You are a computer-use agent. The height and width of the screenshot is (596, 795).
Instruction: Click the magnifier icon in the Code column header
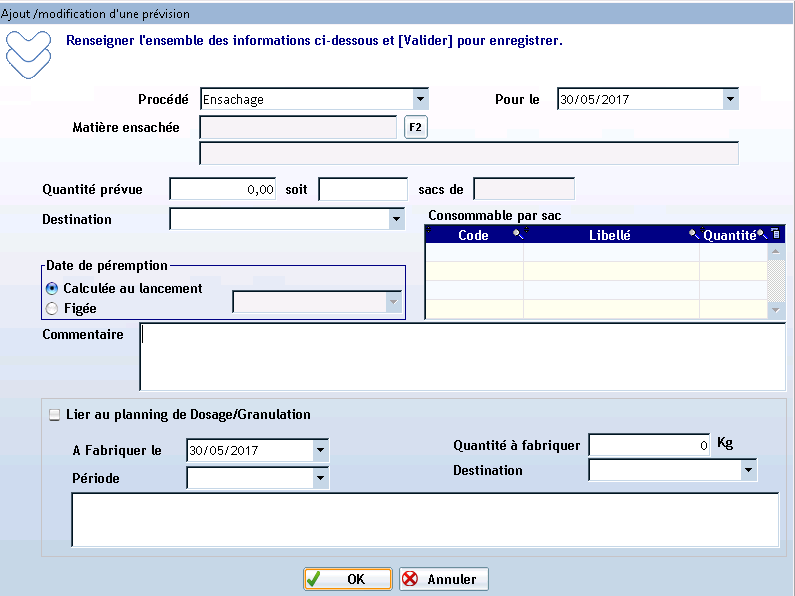pyautogui.click(x=517, y=234)
